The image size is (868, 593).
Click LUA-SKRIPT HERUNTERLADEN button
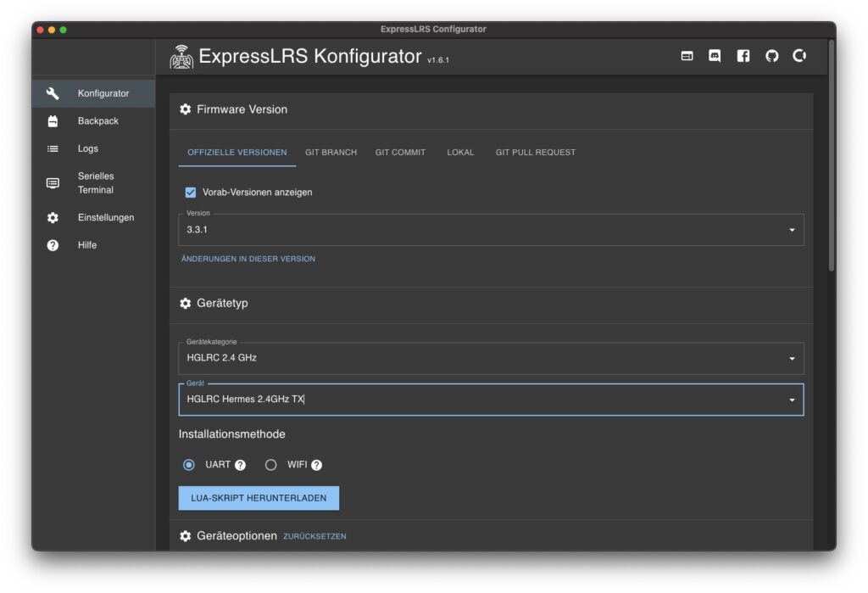click(x=259, y=498)
